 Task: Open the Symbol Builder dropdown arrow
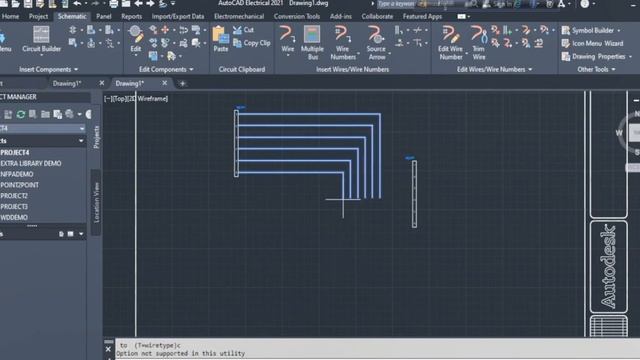pyautogui.click(x=619, y=31)
